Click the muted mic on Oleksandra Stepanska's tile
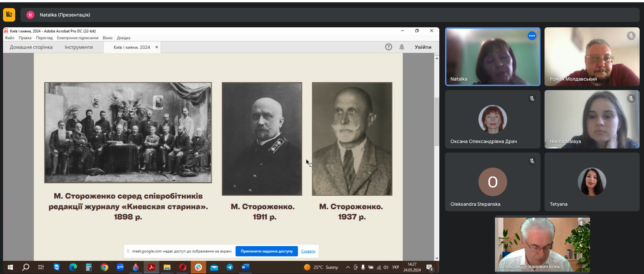 click(x=532, y=161)
